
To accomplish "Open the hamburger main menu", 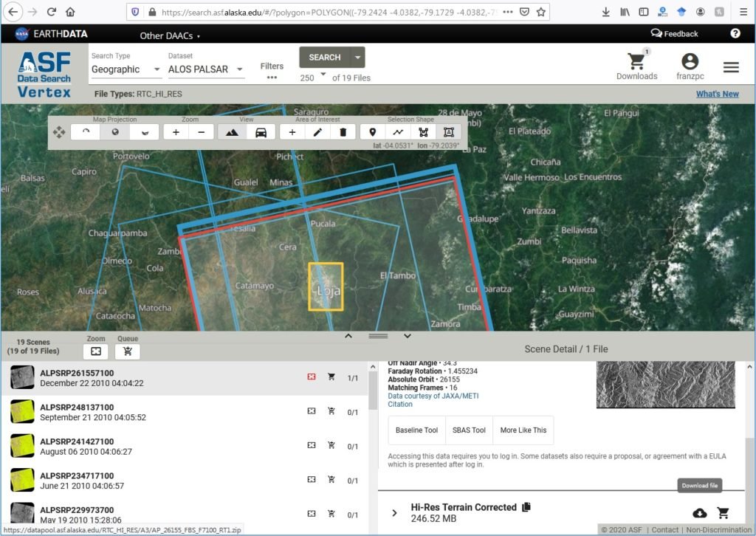I will click(731, 67).
